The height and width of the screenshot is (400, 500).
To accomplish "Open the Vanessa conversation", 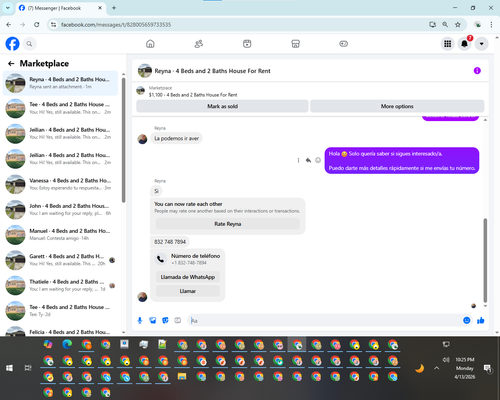I will pyautogui.click(x=60, y=184).
